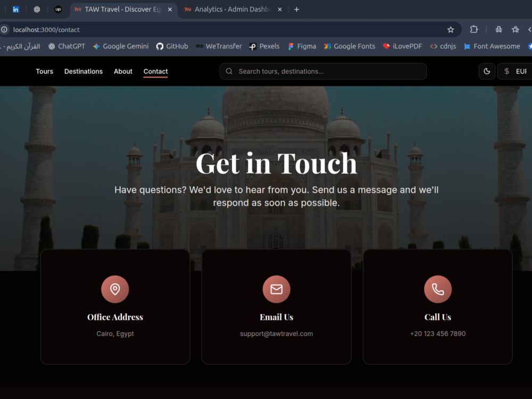Click the +20 123 456 7890 phone number
The width and height of the screenshot is (532, 399).
click(438, 334)
